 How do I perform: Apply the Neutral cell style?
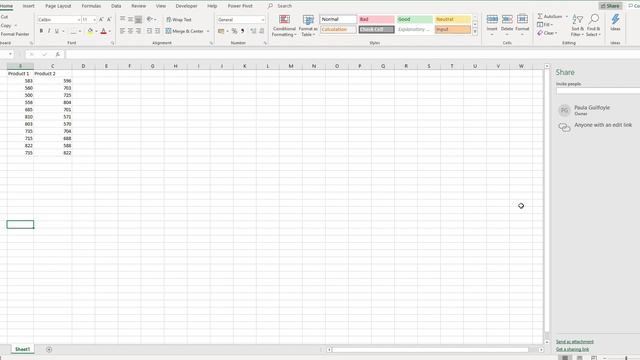click(453, 19)
